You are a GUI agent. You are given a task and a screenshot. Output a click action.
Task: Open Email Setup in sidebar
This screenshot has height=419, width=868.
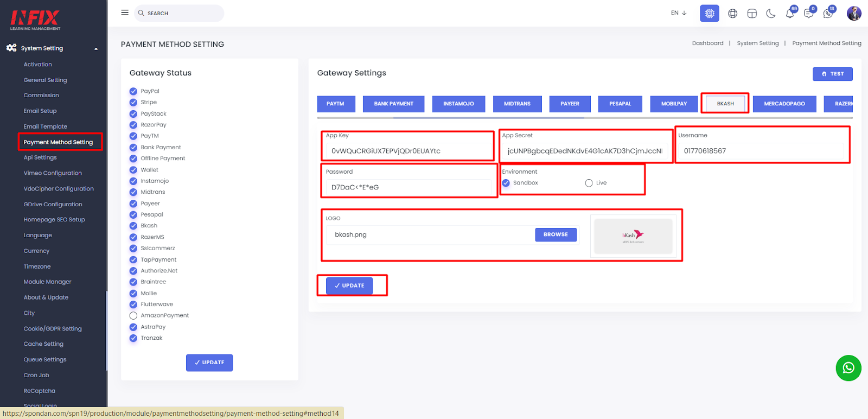40,111
